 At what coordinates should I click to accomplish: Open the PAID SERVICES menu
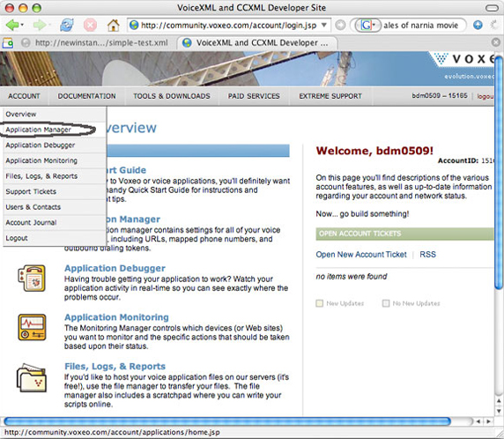[x=254, y=96]
